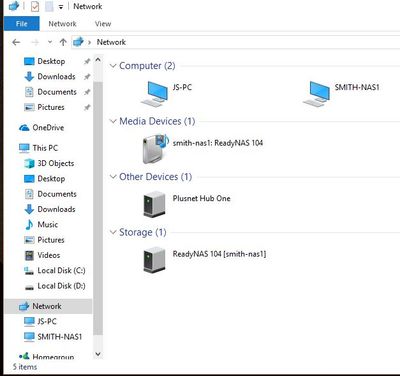This screenshot has width=400, height=376.
Task: Select the SMITH-NAS1 computer icon
Action: click(317, 94)
